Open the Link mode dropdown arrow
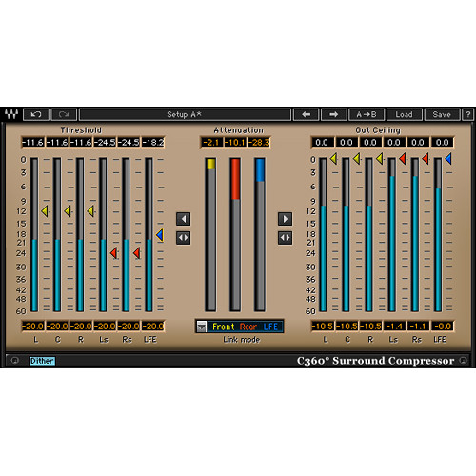Screen dimensions: 476x476 tap(202, 327)
